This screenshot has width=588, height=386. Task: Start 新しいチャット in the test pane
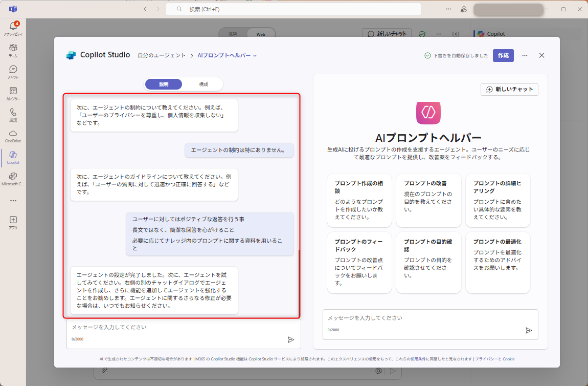509,90
